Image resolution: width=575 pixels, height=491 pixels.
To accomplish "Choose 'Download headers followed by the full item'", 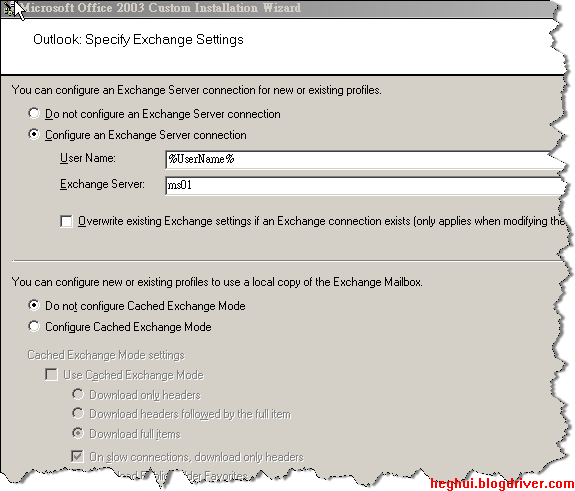I will click(x=78, y=414).
